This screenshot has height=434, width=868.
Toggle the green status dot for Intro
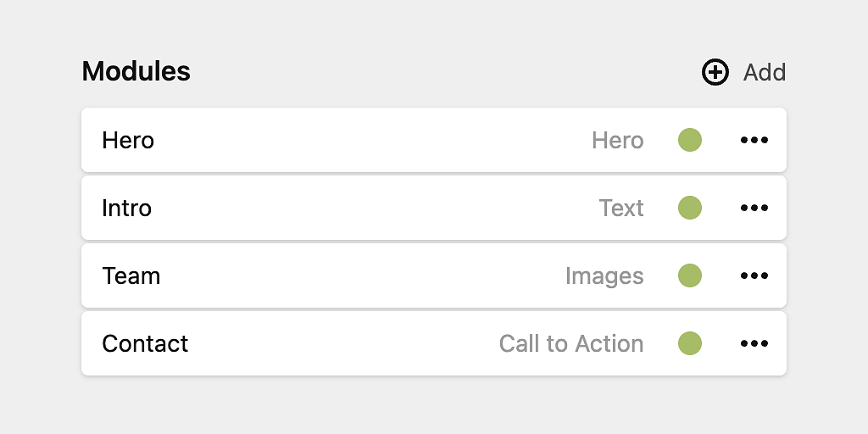690,208
